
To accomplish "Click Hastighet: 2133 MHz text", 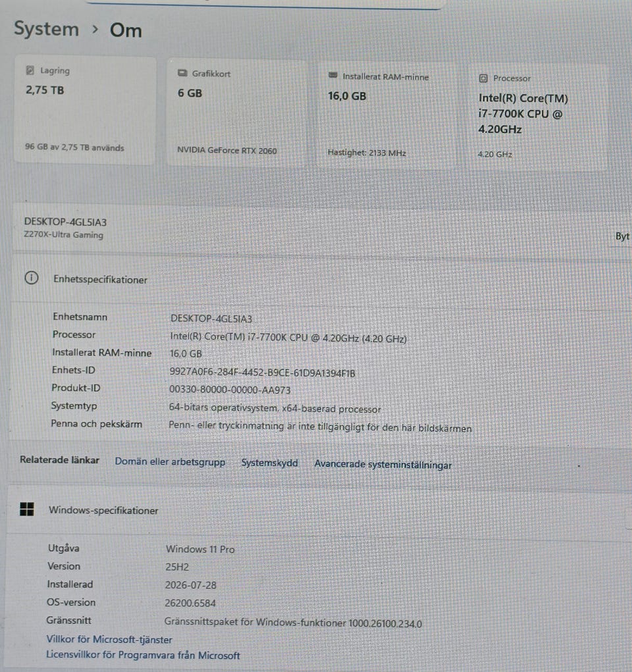I will point(367,153).
